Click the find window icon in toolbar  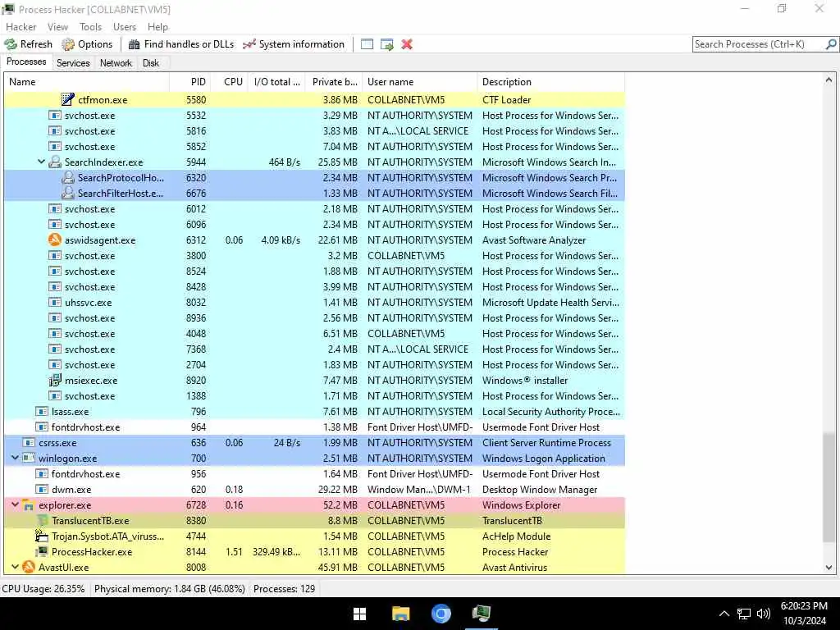pos(367,44)
